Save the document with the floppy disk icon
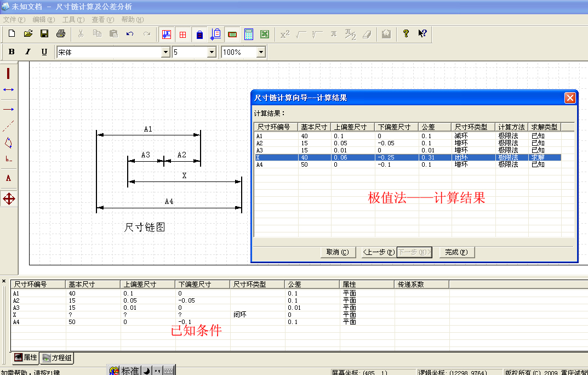This screenshot has height=375, width=588. [x=44, y=34]
